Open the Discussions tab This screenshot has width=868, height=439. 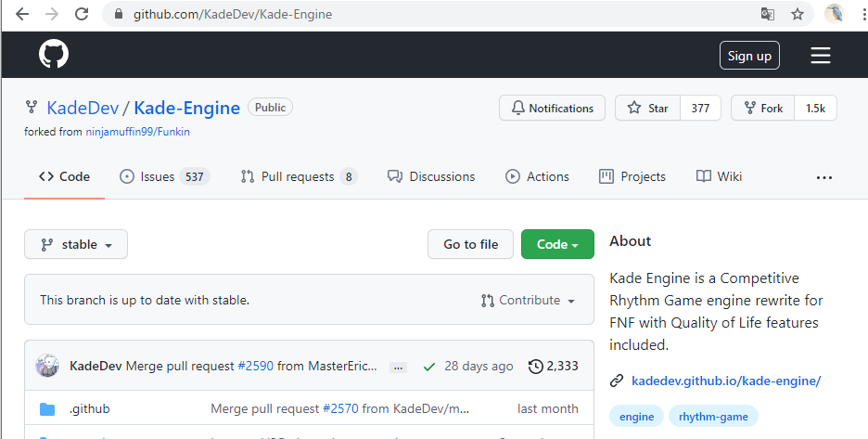(431, 176)
